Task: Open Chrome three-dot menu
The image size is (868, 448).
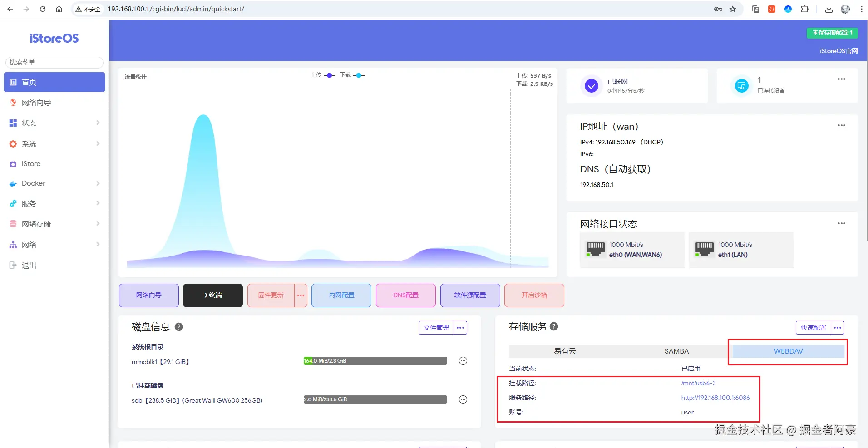Action: tap(861, 9)
